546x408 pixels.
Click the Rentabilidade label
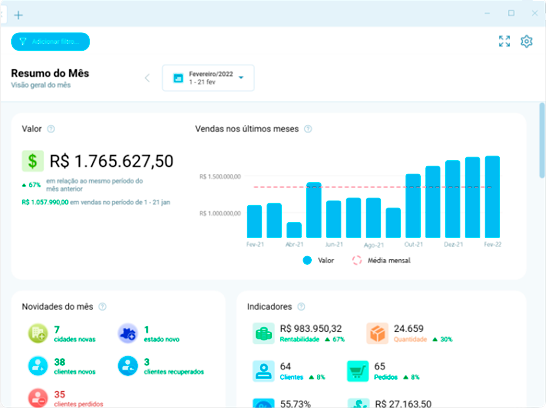(x=300, y=339)
